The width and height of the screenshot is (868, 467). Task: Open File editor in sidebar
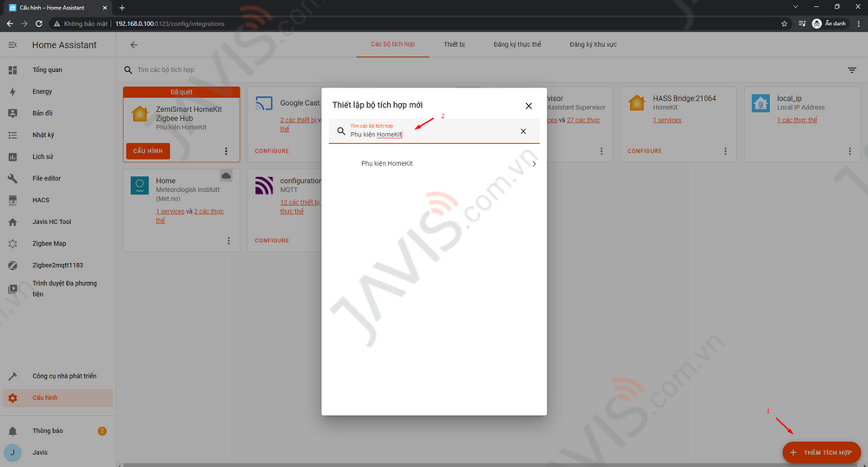57,178
